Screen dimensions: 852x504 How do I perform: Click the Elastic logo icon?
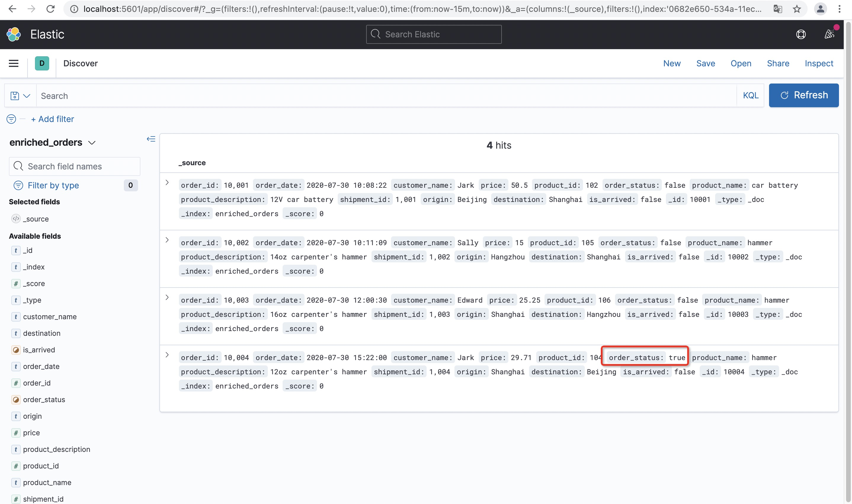[x=14, y=34]
